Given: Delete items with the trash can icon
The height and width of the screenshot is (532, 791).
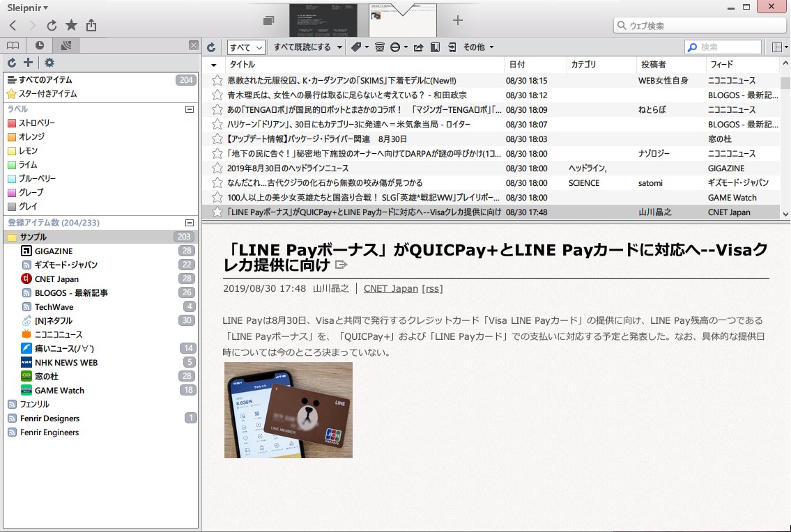Looking at the screenshot, I should click(x=380, y=47).
